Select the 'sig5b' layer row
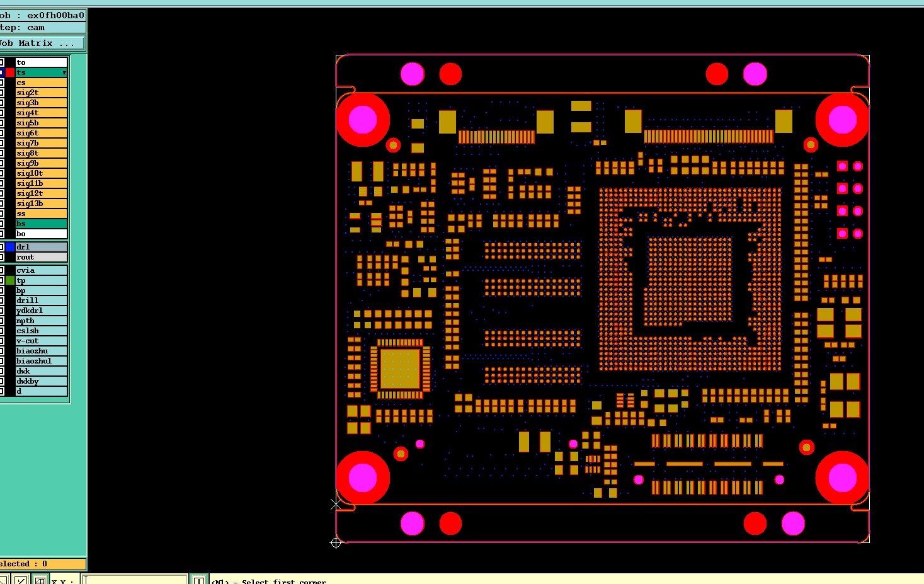The height and width of the screenshot is (584, 924). [x=42, y=123]
